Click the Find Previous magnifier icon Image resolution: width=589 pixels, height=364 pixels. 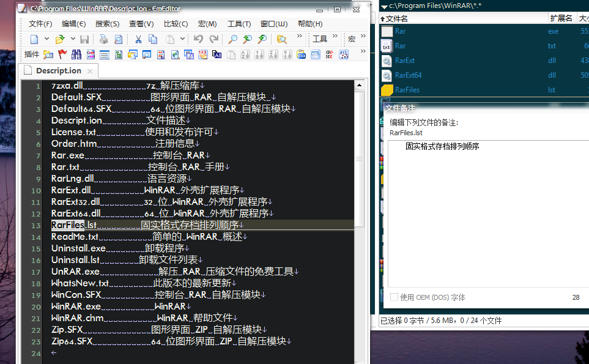click(x=247, y=39)
